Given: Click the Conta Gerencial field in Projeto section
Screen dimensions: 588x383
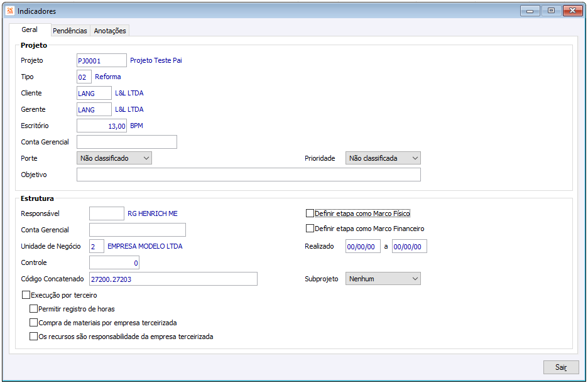Looking at the screenshot, I should [x=127, y=142].
